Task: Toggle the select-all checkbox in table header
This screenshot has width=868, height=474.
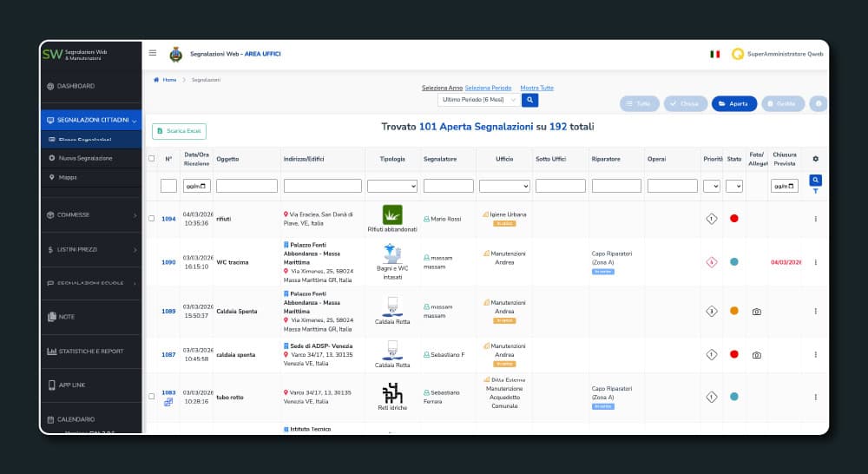Action: (152, 159)
